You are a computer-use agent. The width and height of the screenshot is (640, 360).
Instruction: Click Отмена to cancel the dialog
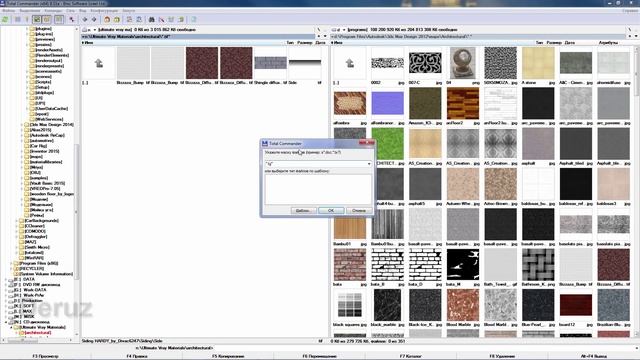(x=359, y=211)
